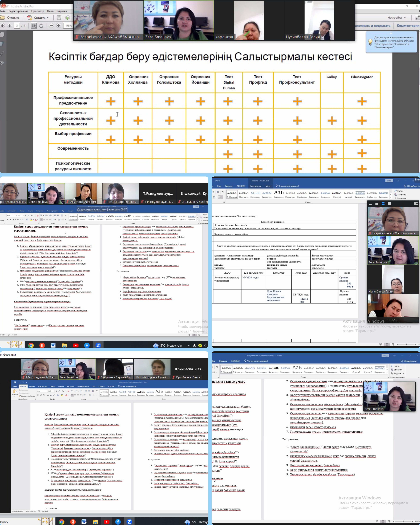Select Zere Smailova's video thumbnail above Acrobat
Image resolution: width=420 pixels, height=525 pixels.
(179, 20)
